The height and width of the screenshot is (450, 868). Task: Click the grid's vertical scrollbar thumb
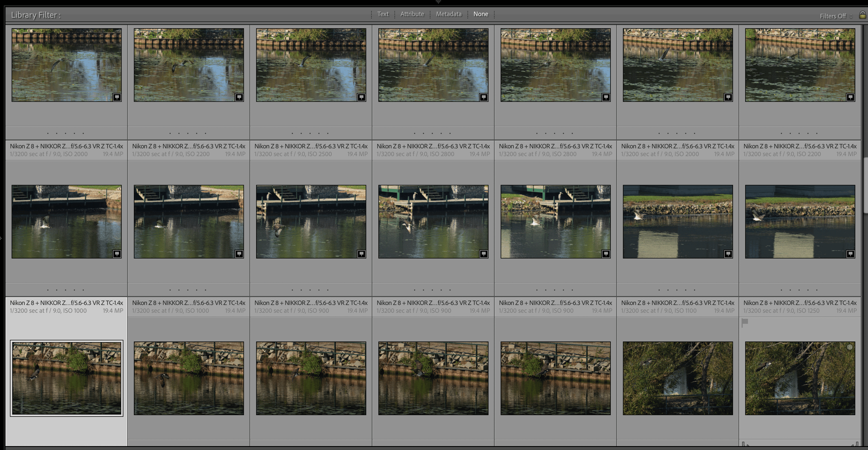(x=865, y=185)
